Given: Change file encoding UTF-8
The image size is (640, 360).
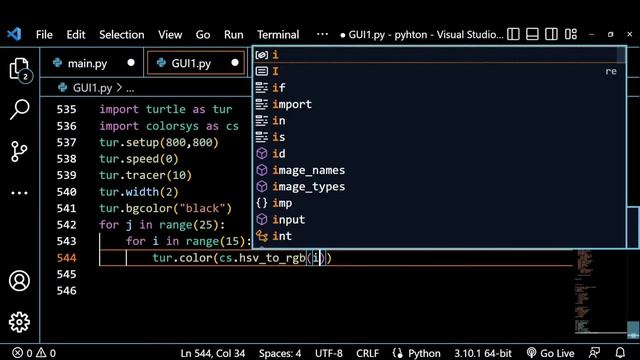Looking at the screenshot, I should (329, 353).
